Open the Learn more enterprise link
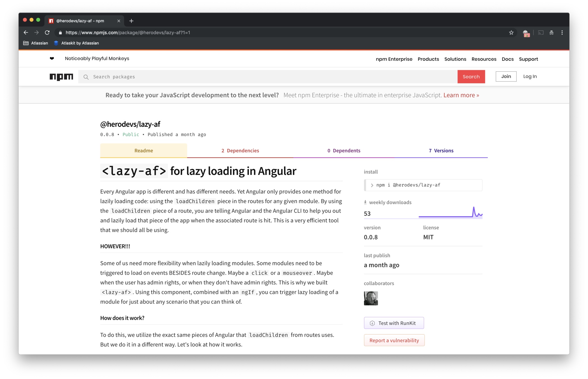Image resolution: width=588 pixels, height=379 pixels. (461, 95)
